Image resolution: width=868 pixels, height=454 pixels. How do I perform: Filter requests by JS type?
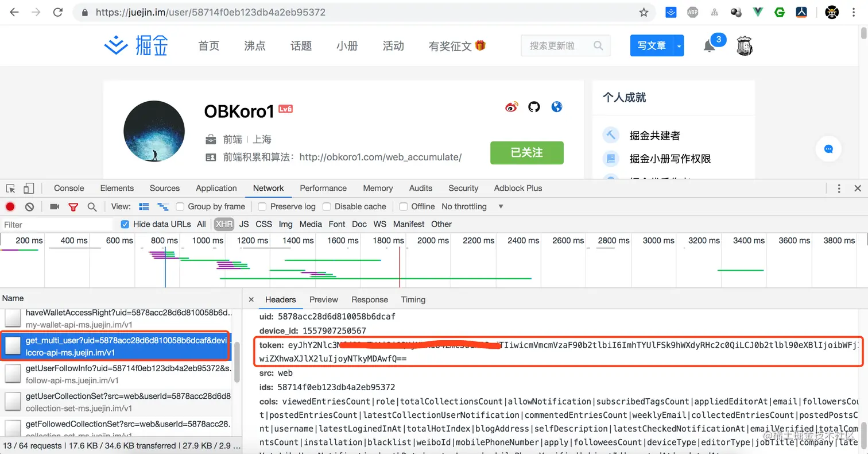[x=244, y=224]
